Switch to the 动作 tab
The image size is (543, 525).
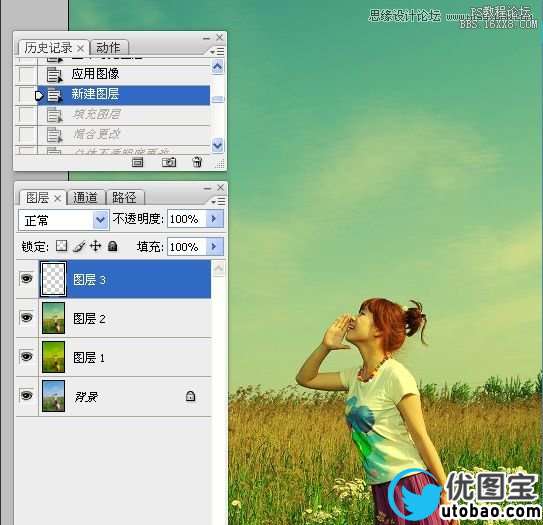pos(108,47)
